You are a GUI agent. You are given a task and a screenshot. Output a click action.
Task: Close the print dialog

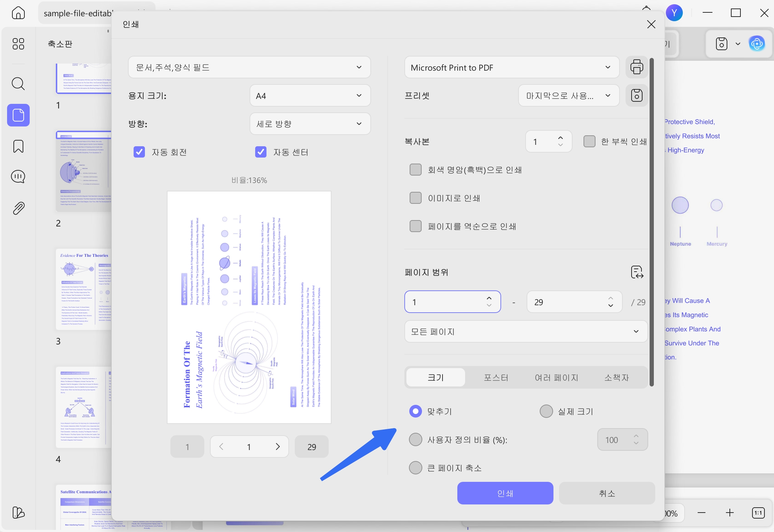click(x=651, y=24)
